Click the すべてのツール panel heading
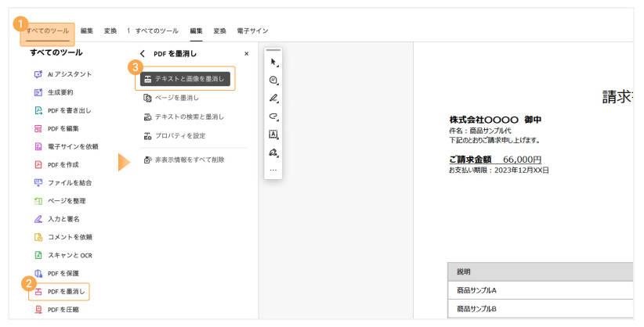The width and height of the screenshot is (644, 327). (56, 52)
